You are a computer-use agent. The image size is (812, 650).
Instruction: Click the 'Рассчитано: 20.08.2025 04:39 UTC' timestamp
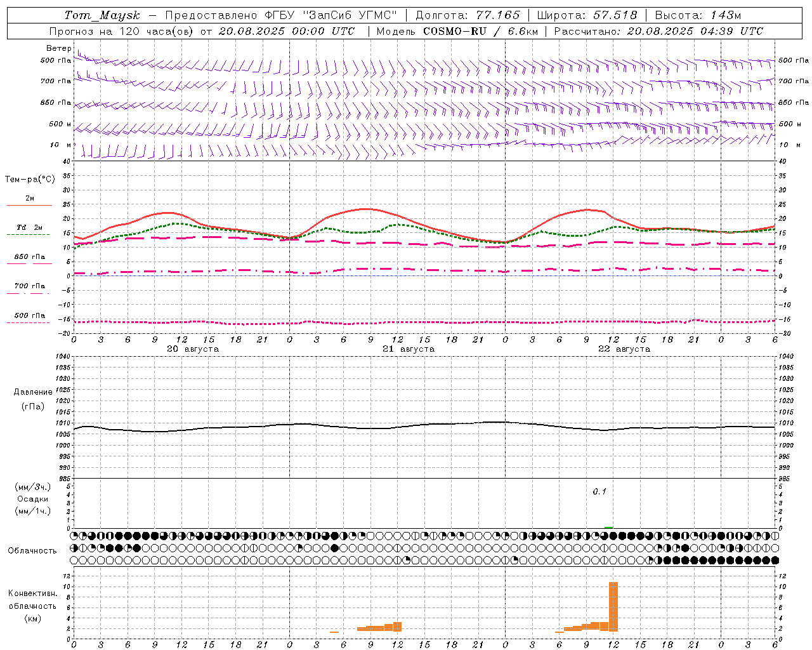(x=658, y=31)
